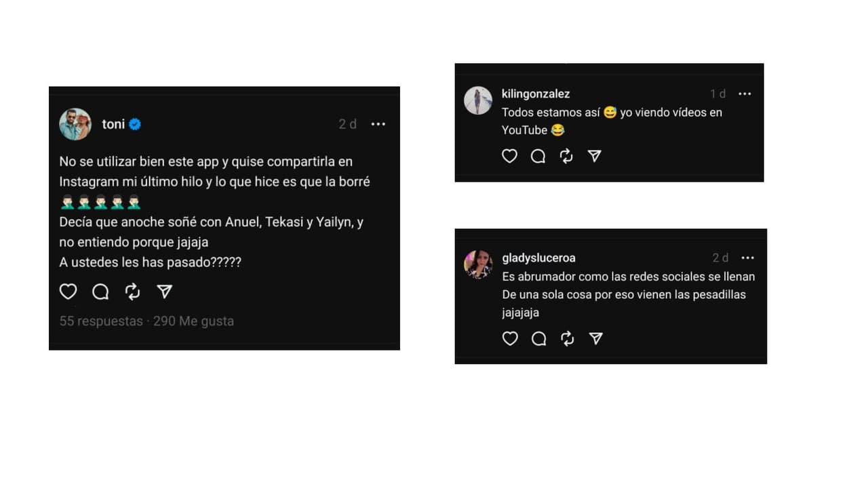View the 290 Me gusta likes count

point(194,321)
